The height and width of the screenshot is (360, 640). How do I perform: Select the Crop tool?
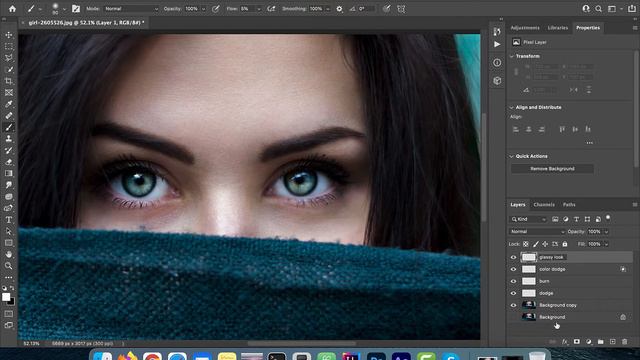pyautogui.click(x=9, y=81)
